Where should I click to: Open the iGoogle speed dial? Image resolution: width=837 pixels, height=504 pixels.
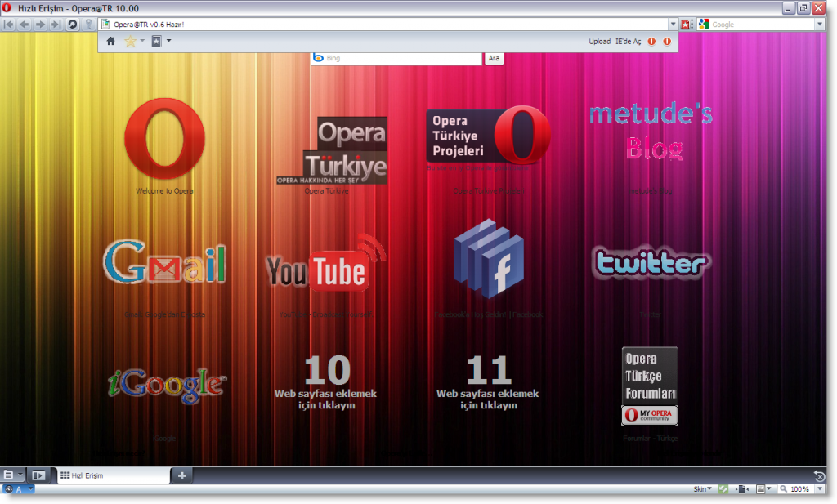[167, 385]
